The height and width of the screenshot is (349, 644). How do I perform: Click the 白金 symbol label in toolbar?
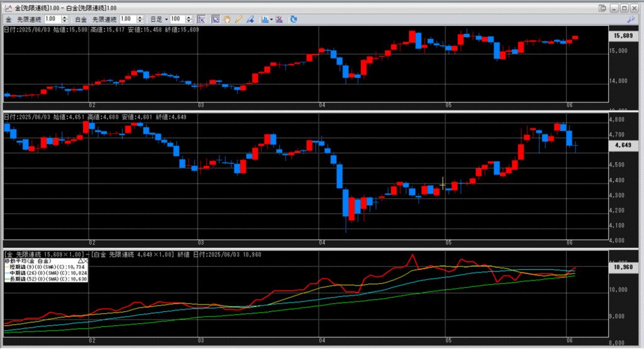click(x=82, y=19)
